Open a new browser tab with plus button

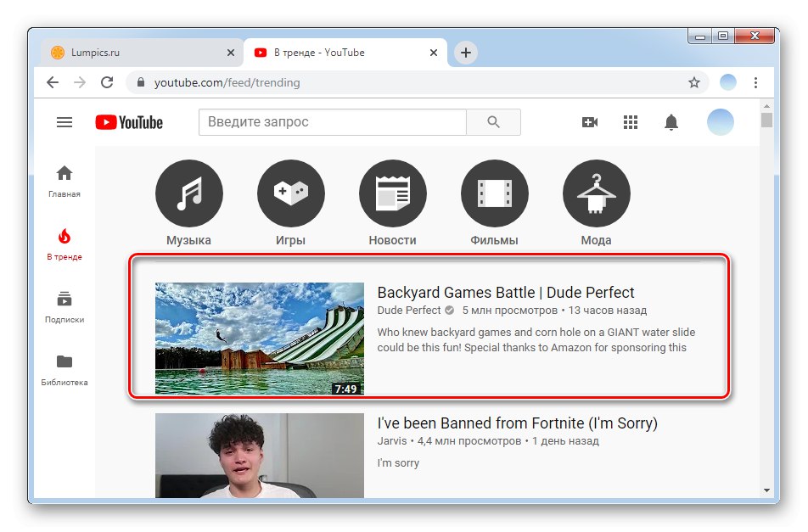point(465,52)
